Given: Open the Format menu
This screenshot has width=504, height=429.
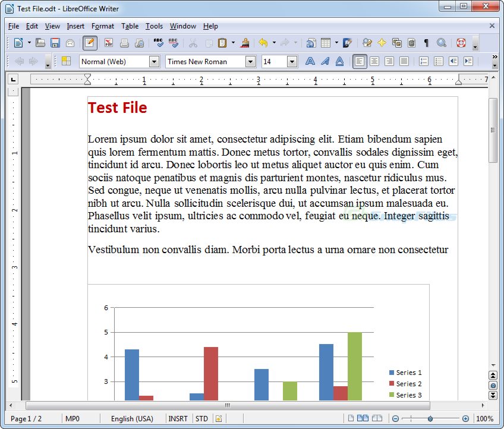Looking at the screenshot, I should click(x=103, y=26).
